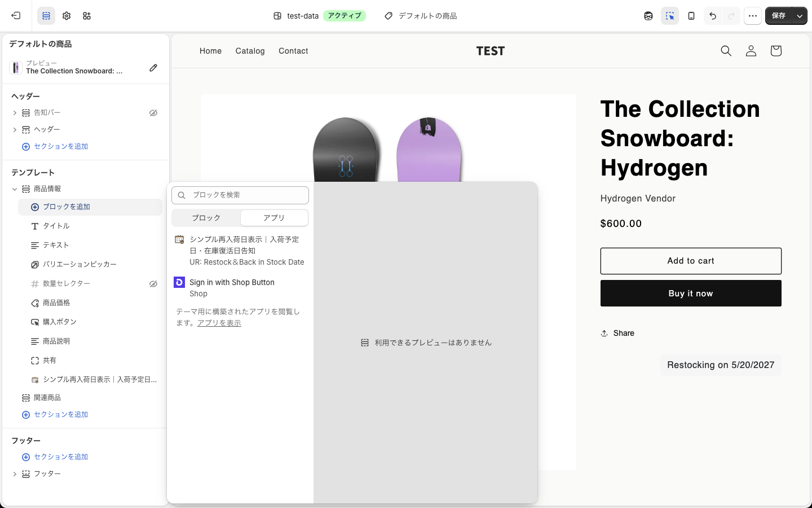
Task: Switch to the アプリ tab
Action: tap(274, 218)
